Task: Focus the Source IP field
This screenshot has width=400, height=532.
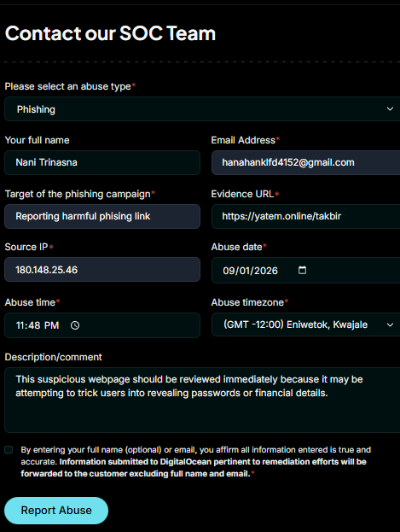Action: 102,269
